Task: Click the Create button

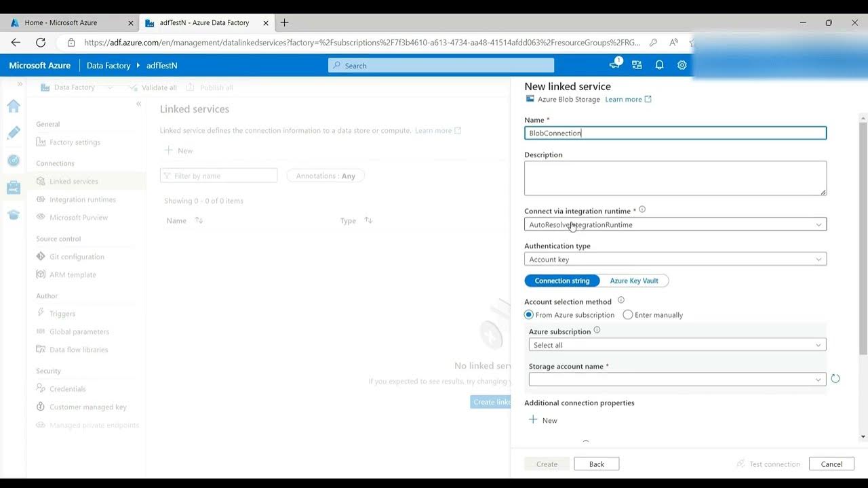Action: (x=547, y=464)
